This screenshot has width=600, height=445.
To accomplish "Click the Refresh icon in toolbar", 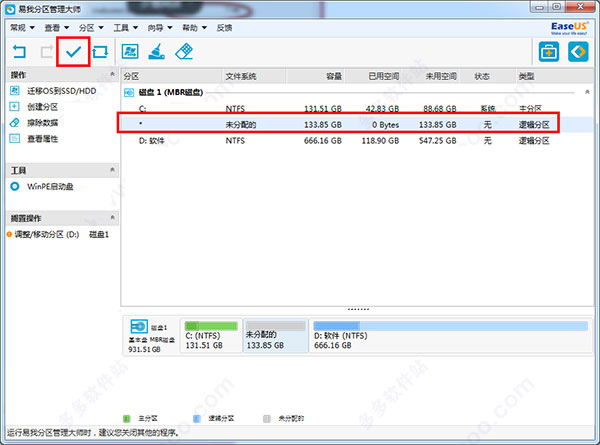I will click(x=100, y=51).
